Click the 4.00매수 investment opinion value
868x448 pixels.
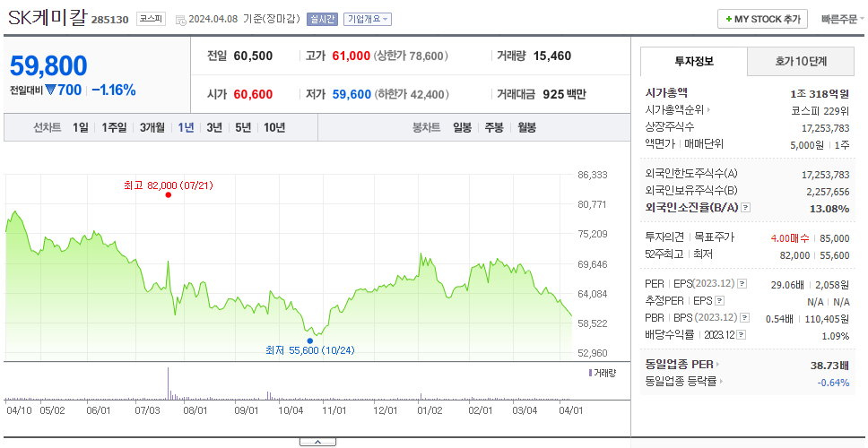(790, 238)
